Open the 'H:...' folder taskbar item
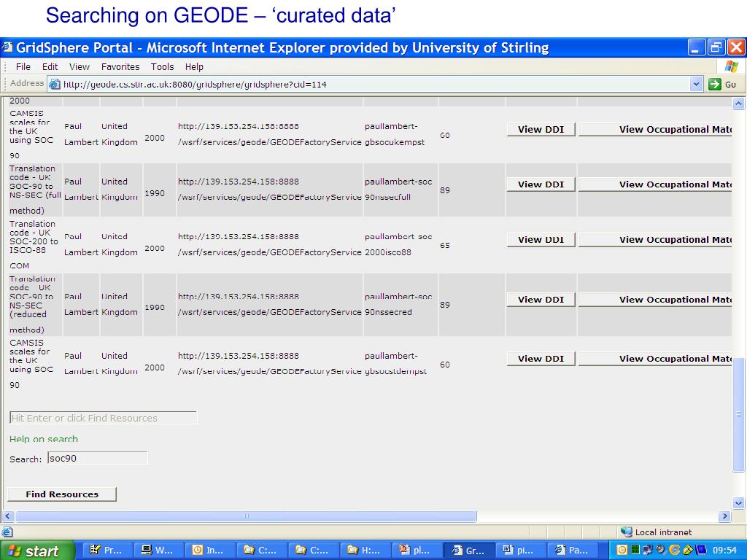Viewport: 747px width, 560px height. coord(365,550)
